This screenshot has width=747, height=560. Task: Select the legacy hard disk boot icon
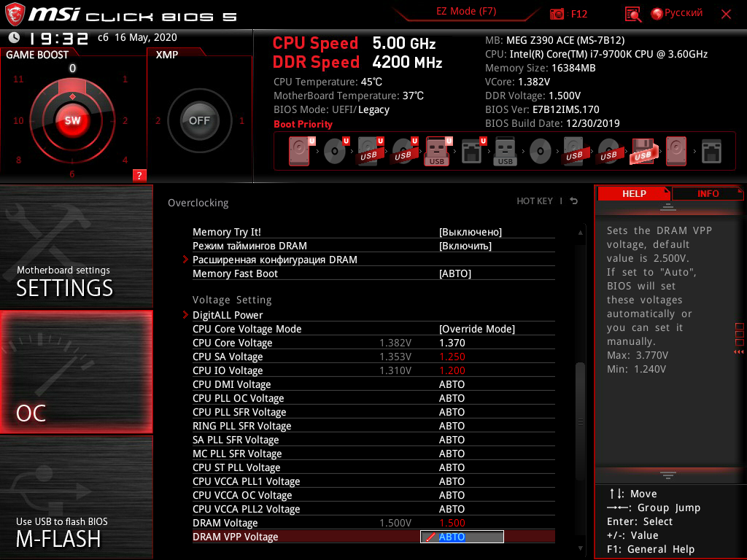[x=676, y=152]
